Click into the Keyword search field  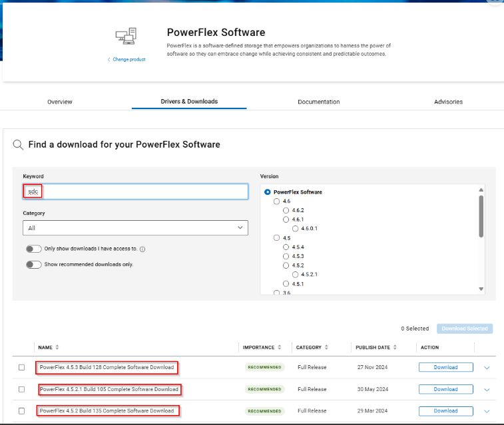click(x=135, y=192)
